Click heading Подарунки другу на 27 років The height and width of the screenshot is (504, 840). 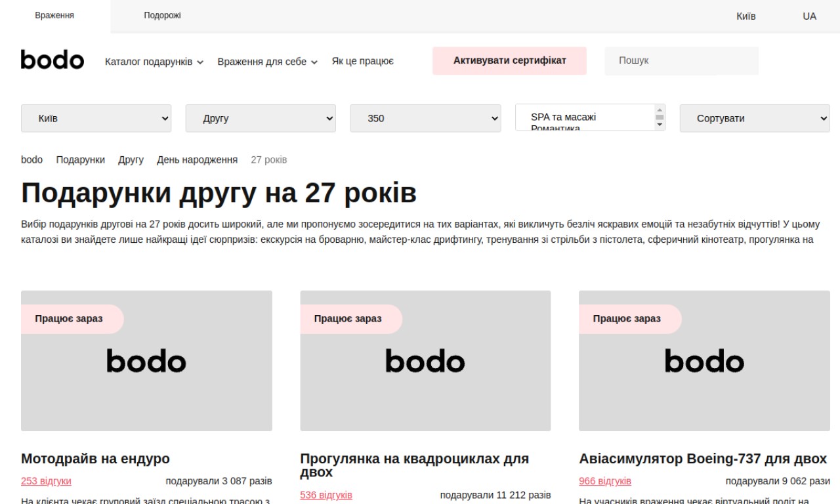(x=219, y=193)
